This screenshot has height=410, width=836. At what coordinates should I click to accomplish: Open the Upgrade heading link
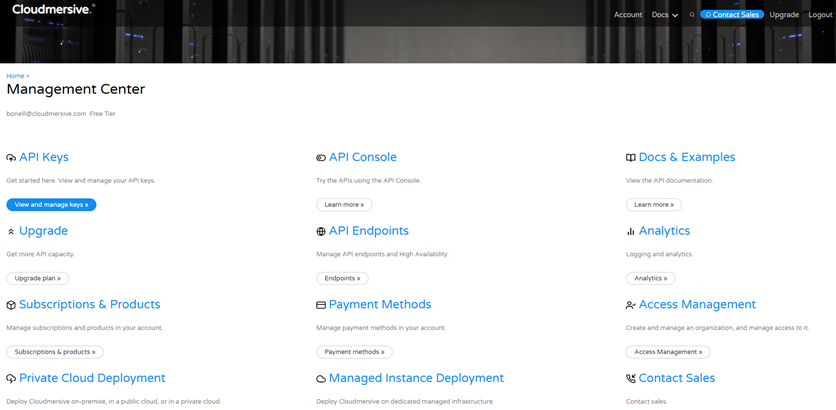(x=43, y=231)
